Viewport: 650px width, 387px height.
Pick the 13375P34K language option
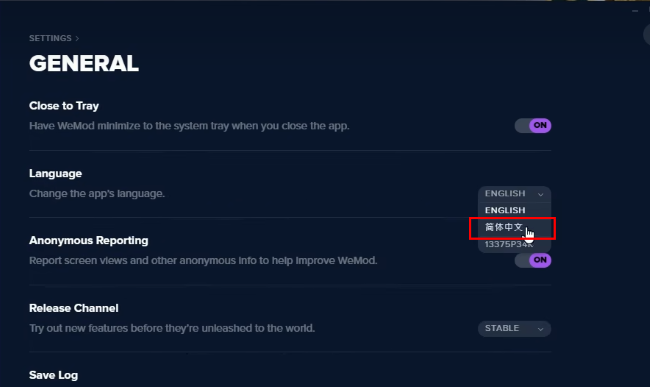coord(514,244)
